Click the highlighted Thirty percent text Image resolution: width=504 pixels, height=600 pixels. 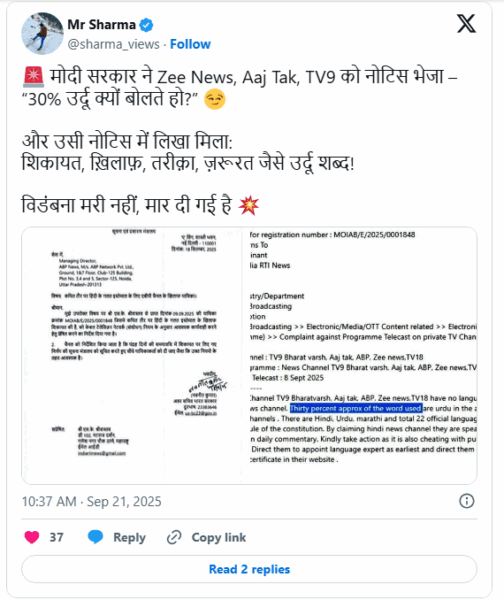pos(356,408)
